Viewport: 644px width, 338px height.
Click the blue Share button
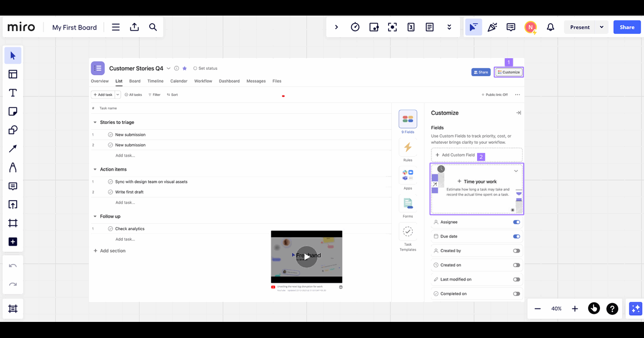627,27
